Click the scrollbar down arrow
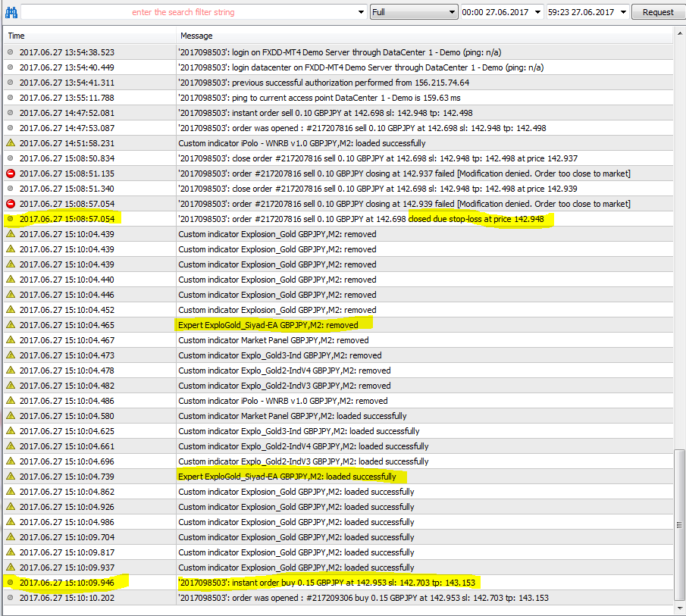The image size is (686, 616). pos(679,608)
